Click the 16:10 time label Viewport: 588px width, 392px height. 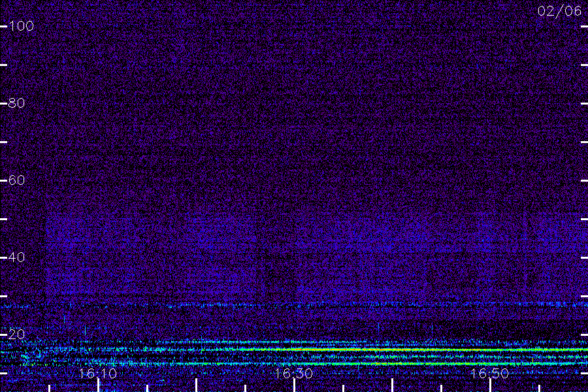pyautogui.click(x=98, y=374)
